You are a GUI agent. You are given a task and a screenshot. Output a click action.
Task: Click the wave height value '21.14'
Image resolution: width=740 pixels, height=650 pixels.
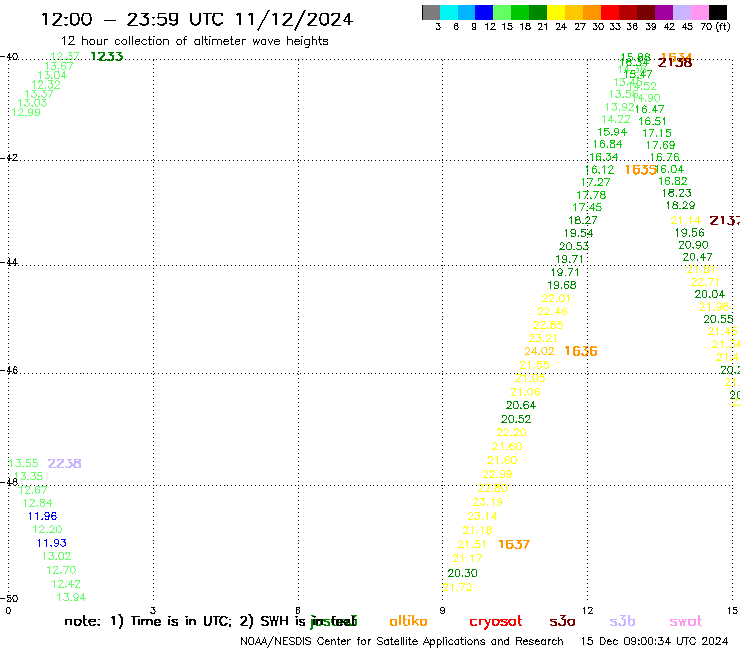[686, 220]
